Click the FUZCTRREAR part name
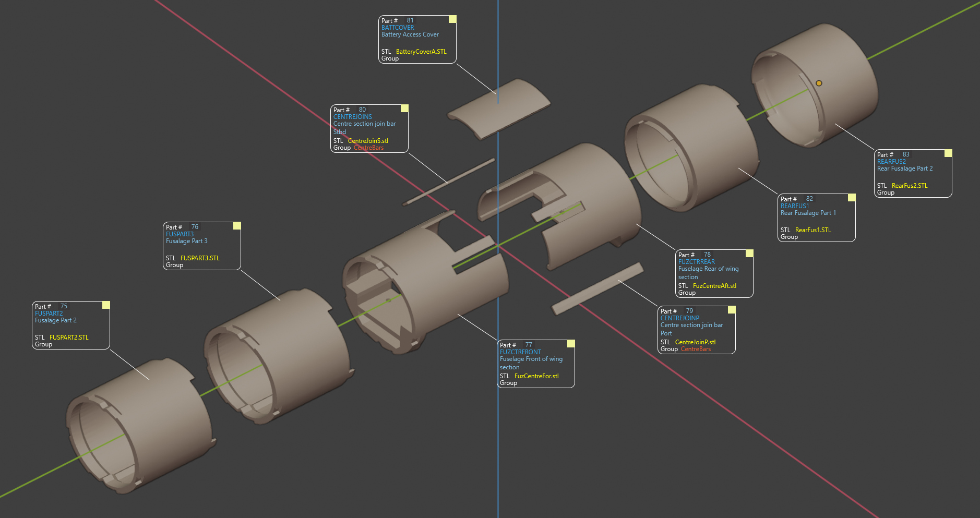 (x=697, y=262)
